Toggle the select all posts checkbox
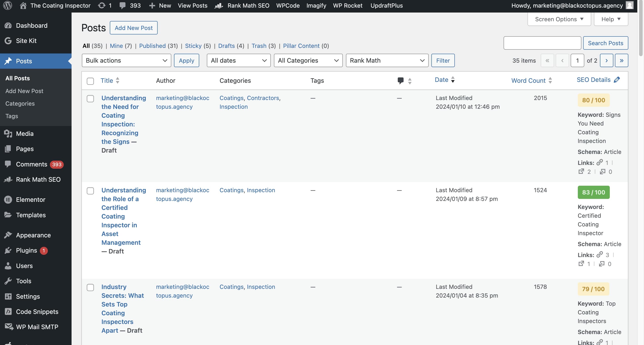Image resolution: width=644 pixels, height=345 pixels. tap(90, 81)
